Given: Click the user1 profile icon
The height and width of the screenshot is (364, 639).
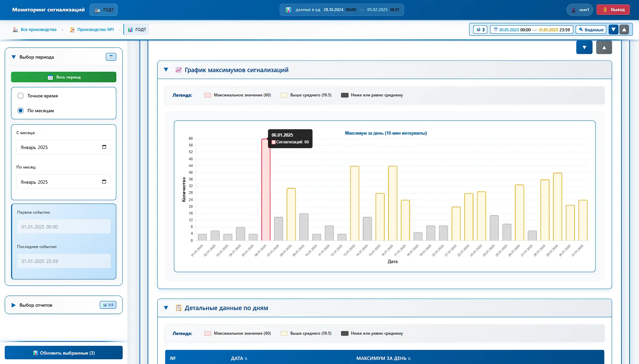Looking at the screenshot, I should 574,10.
